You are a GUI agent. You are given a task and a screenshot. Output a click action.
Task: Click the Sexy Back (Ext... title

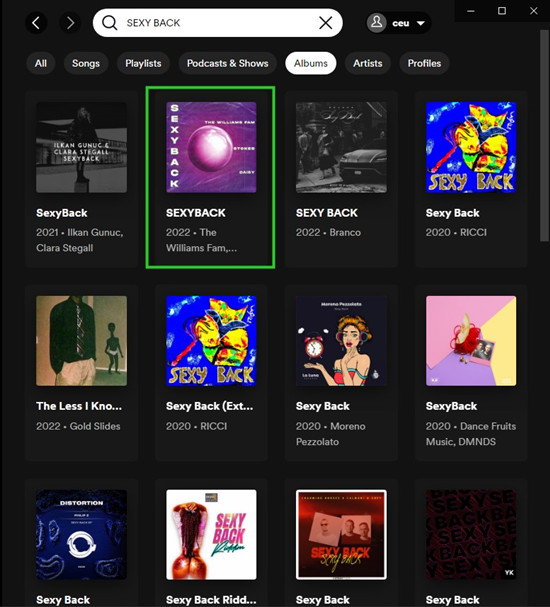click(x=209, y=406)
